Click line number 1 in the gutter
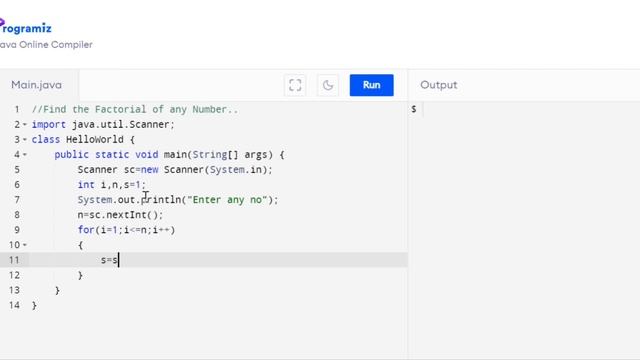Image resolution: width=640 pixels, height=360 pixels. [17, 109]
